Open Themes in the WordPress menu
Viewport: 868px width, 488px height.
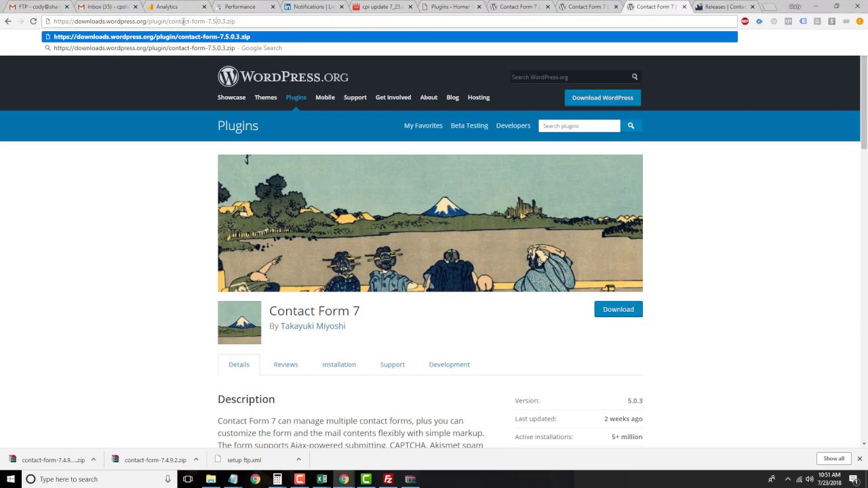(x=265, y=97)
